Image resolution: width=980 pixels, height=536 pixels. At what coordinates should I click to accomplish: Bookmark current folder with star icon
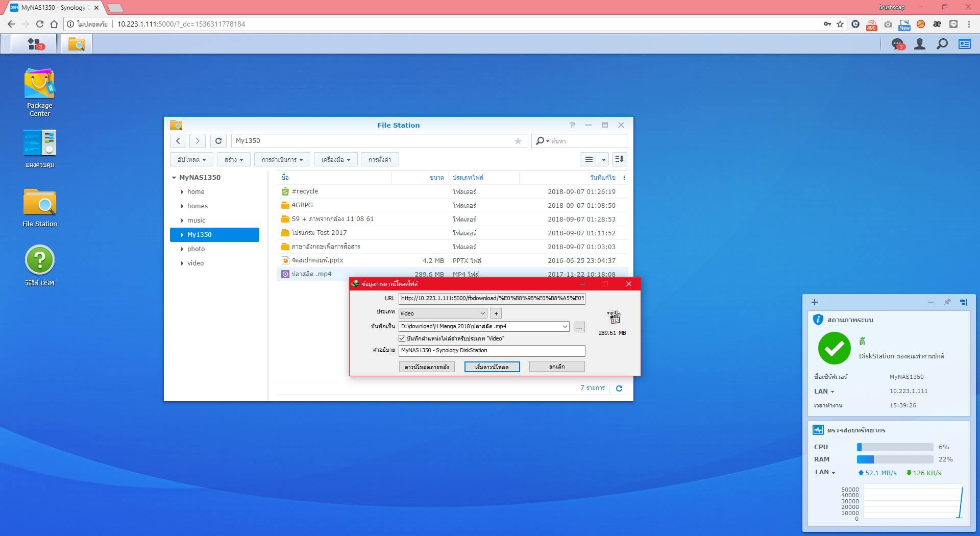518,141
